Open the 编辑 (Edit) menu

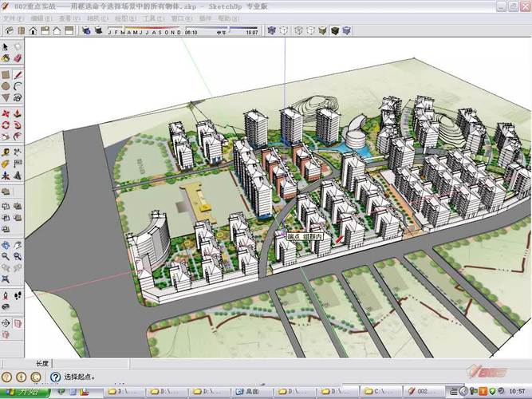pyautogui.click(x=41, y=18)
